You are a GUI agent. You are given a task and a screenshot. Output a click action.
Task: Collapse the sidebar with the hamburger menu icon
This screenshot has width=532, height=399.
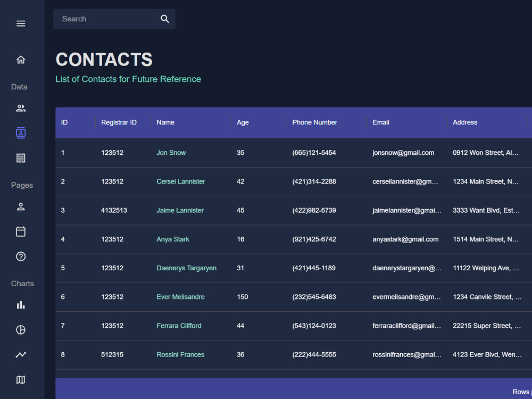[x=21, y=23]
